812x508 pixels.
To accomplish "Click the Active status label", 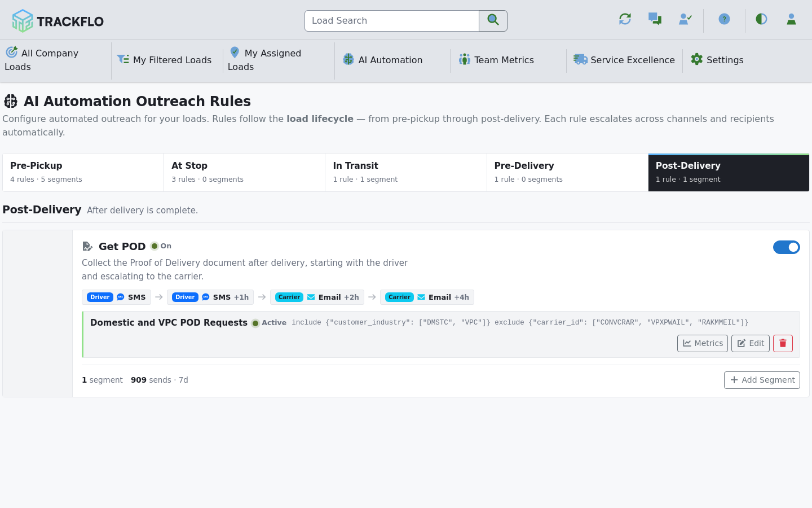I will [x=269, y=323].
